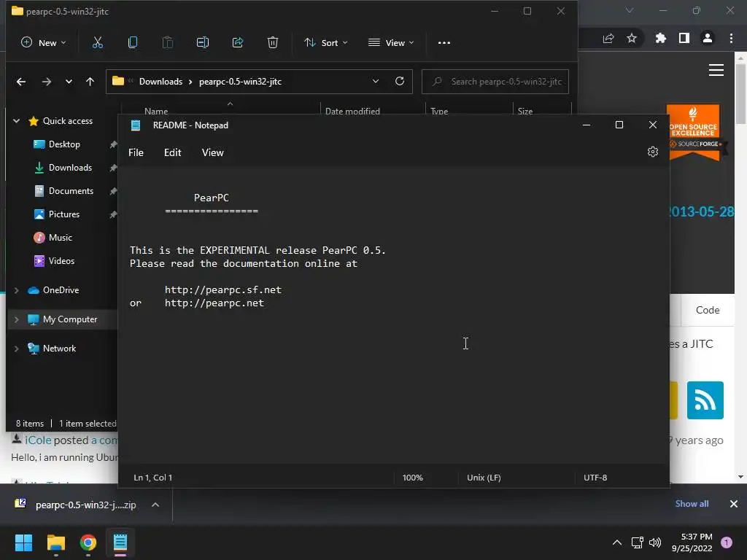Open the View dropdown in Explorer
Viewport: 747px width, 560px height.
[x=391, y=43]
